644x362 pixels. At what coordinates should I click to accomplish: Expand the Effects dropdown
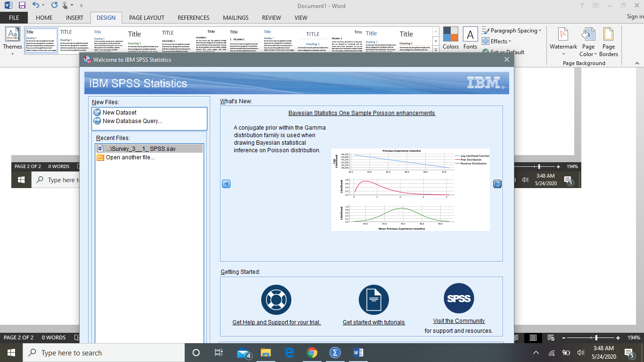coord(496,41)
